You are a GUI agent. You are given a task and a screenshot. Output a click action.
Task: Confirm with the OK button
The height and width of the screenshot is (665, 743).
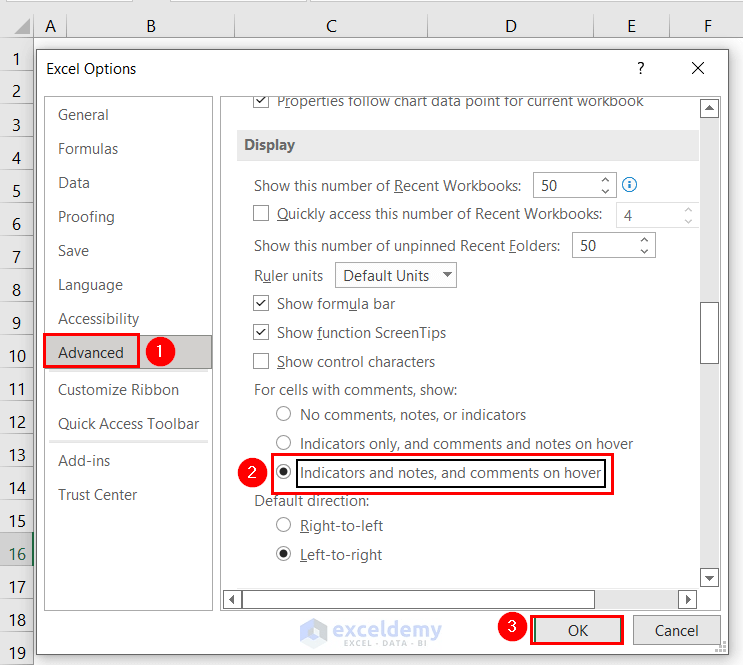(577, 630)
